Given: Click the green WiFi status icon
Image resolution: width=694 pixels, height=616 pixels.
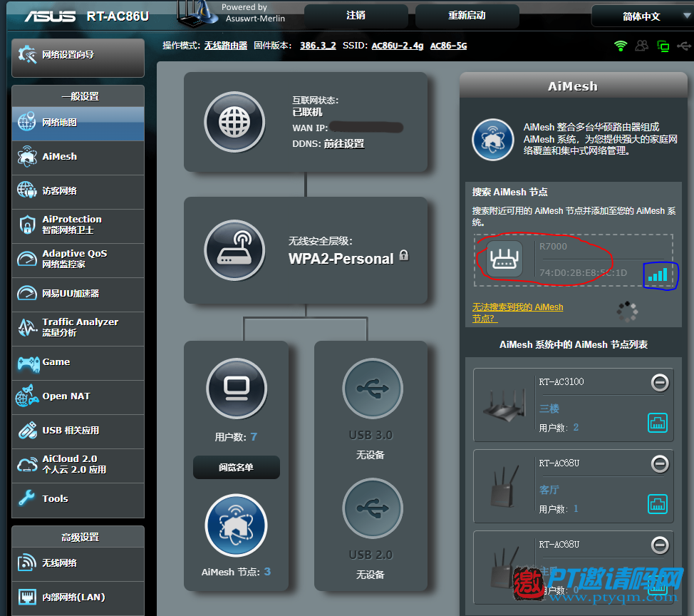Looking at the screenshot, I should pos(621,46).
